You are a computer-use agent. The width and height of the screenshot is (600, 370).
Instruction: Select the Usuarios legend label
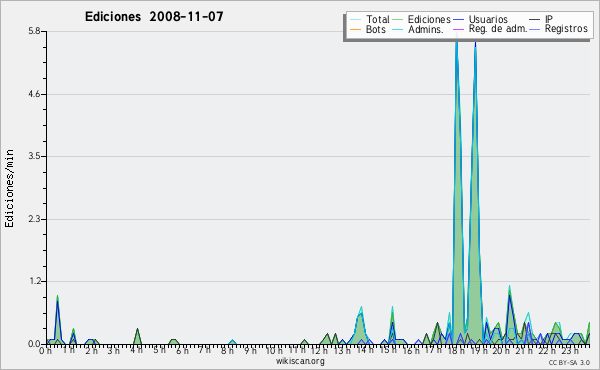pos(488,19)
